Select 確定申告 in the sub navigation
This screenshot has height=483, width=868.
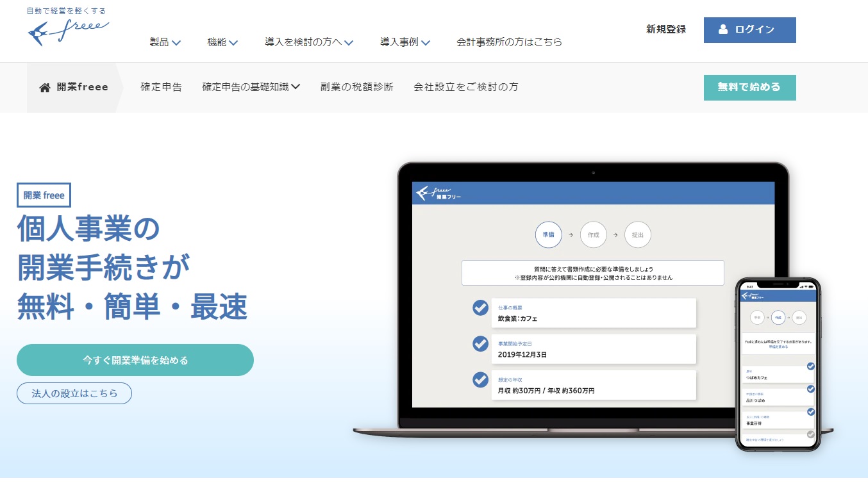click(161, 87)
